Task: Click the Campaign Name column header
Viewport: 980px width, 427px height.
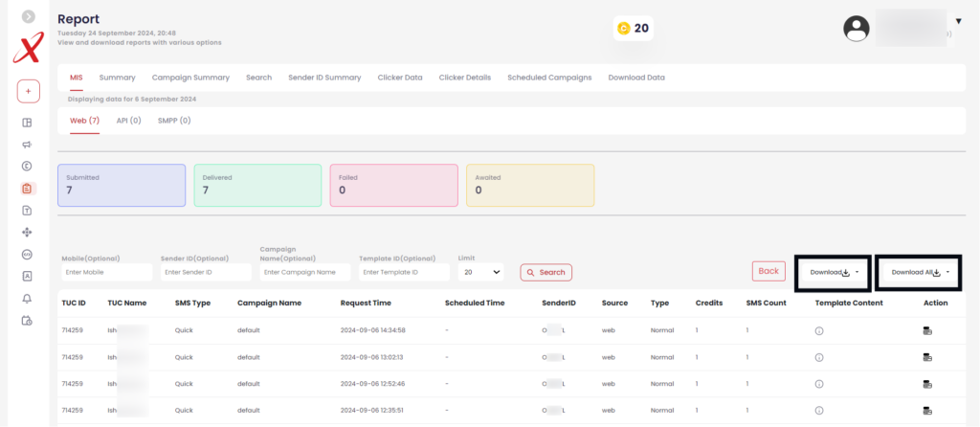Action: 269,303
